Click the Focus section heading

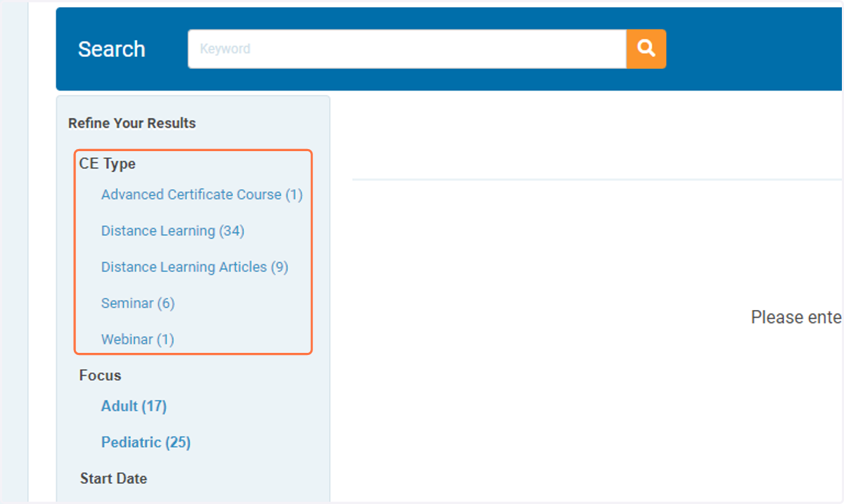(x=101, y=375)
